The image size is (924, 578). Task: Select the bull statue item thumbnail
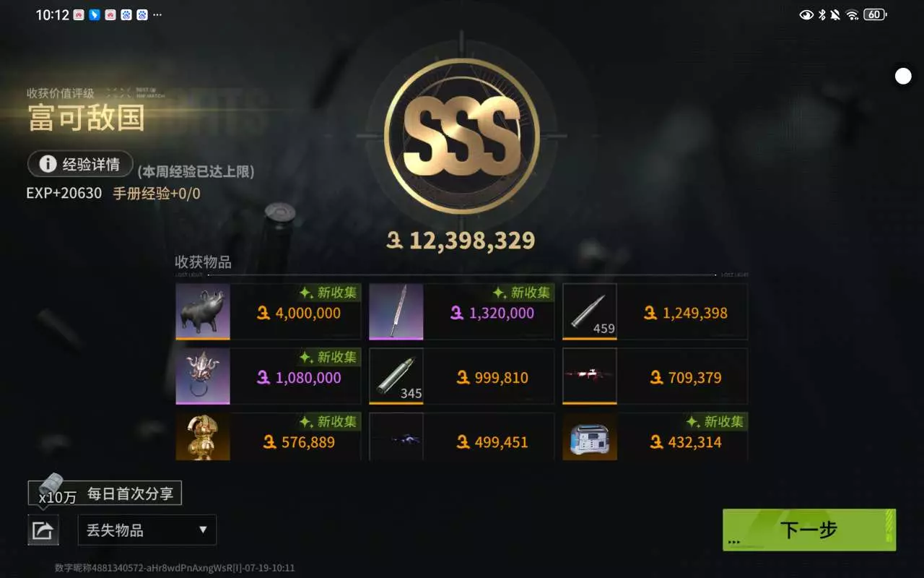[x=203, y=311]
